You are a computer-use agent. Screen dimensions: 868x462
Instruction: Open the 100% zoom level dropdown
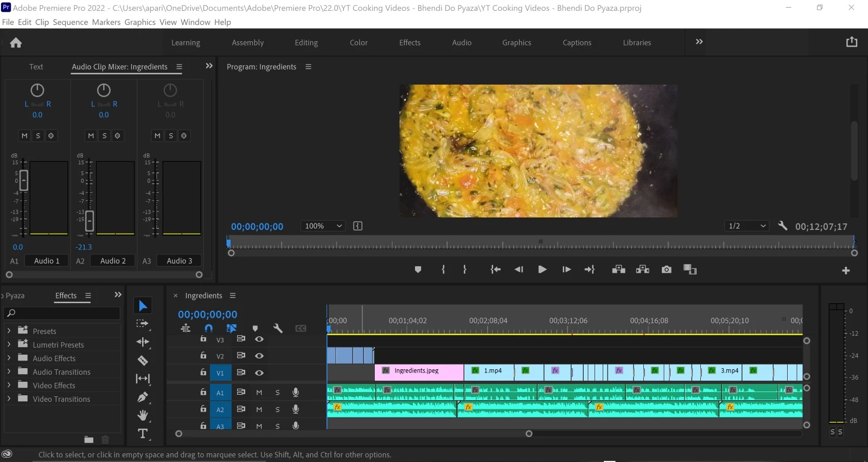323,226
